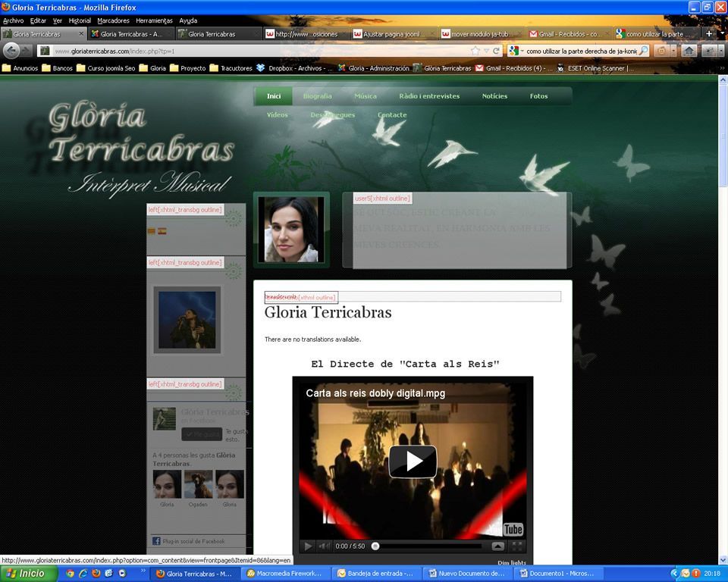Screen dimensions: 728x582
Task: Open the Vídeos page
Action: 278,114
